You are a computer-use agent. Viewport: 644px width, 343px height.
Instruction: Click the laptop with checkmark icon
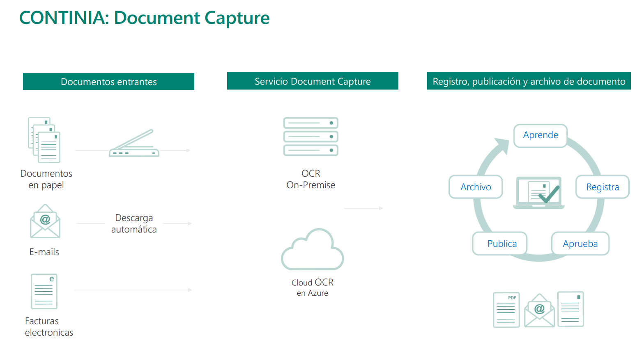(x=539, y=193)
